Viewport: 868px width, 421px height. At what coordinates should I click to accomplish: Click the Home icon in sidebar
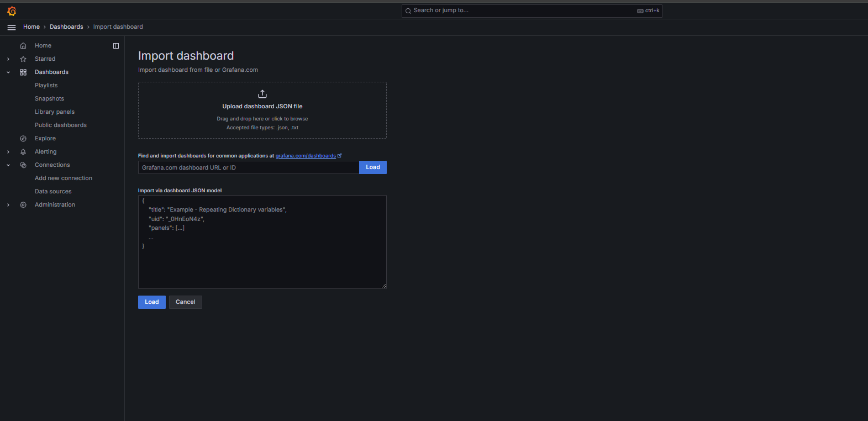point(23,46)
